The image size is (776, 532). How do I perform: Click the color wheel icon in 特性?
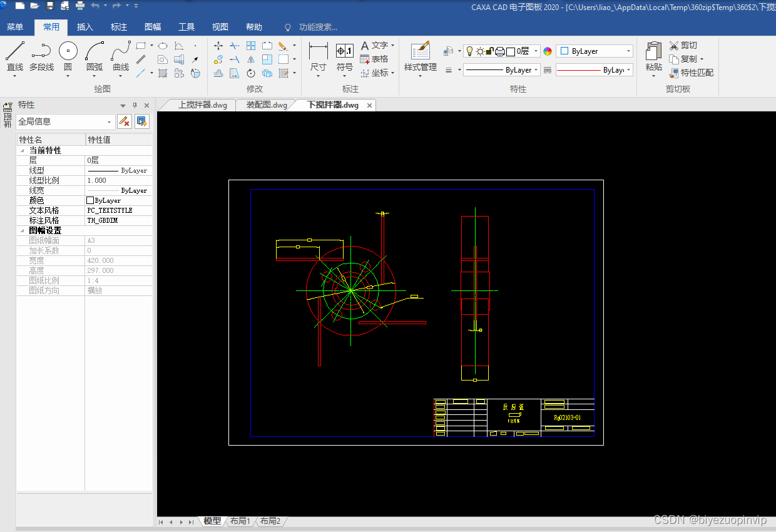tap(548, 51)
